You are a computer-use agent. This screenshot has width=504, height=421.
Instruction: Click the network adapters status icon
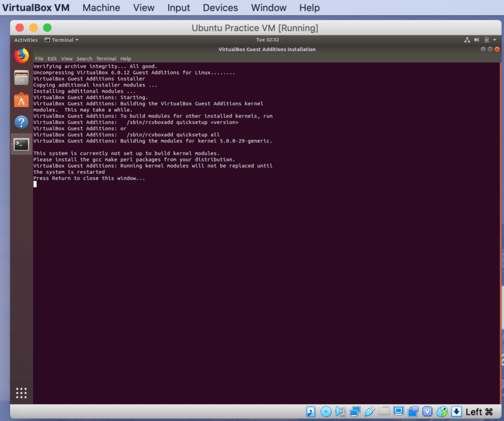click(x=355, y=411)
